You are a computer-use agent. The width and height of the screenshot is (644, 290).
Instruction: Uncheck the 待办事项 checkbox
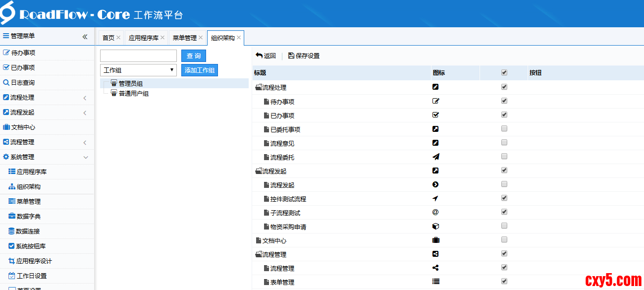504,101
